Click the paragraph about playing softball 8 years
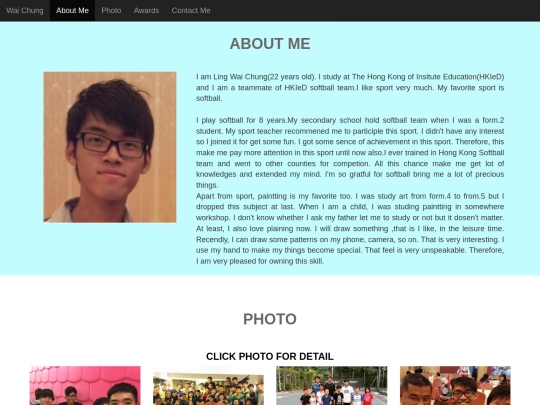This screenshot has width=540, height=405. (x=350, y=153)
